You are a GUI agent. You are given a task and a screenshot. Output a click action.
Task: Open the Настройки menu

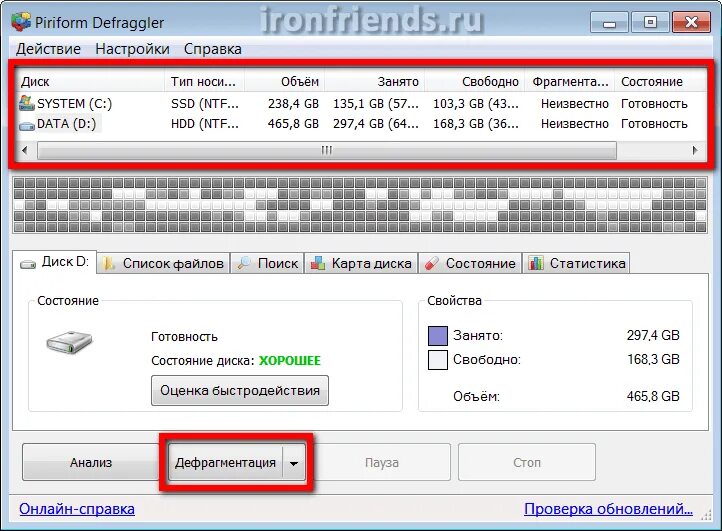133,49
